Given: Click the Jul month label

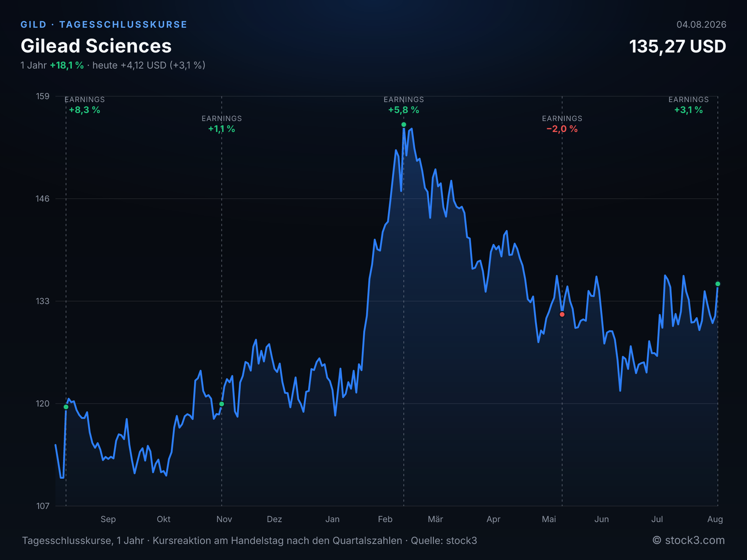Looking at the screenshot, I should (x=657, y=519).
